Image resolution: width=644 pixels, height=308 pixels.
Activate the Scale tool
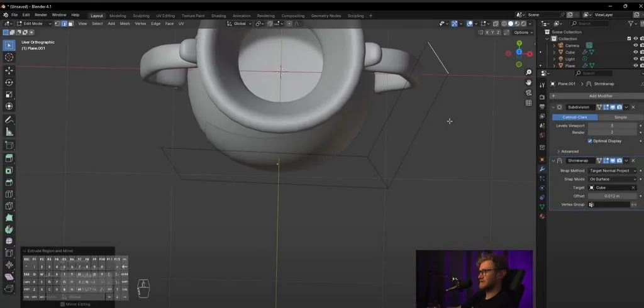click(x=9, y=94)
